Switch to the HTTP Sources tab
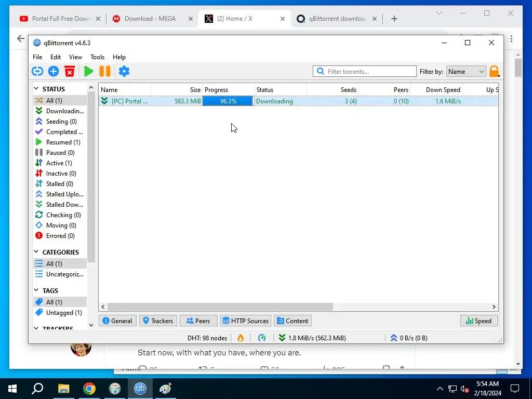This screenshot has width=532, height=399. click(246, 321)
